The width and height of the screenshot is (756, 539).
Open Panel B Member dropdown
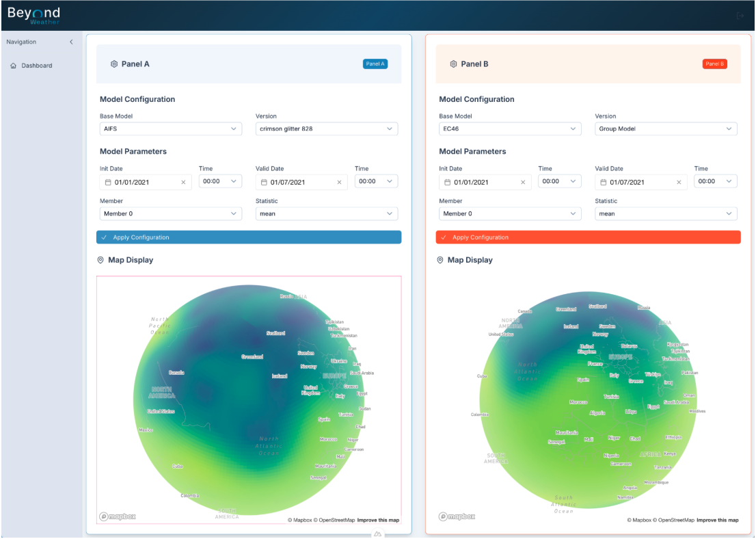click(x=510, y=214)
